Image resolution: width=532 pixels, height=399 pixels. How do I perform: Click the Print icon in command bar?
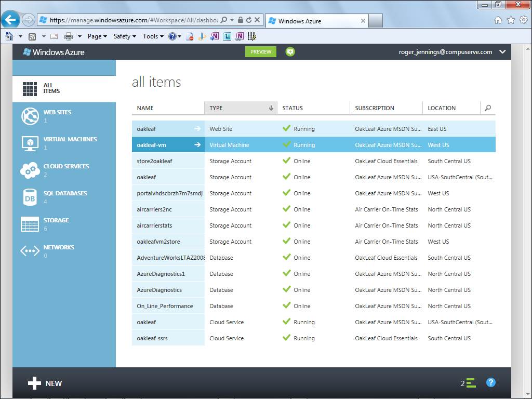coord(69,36)
